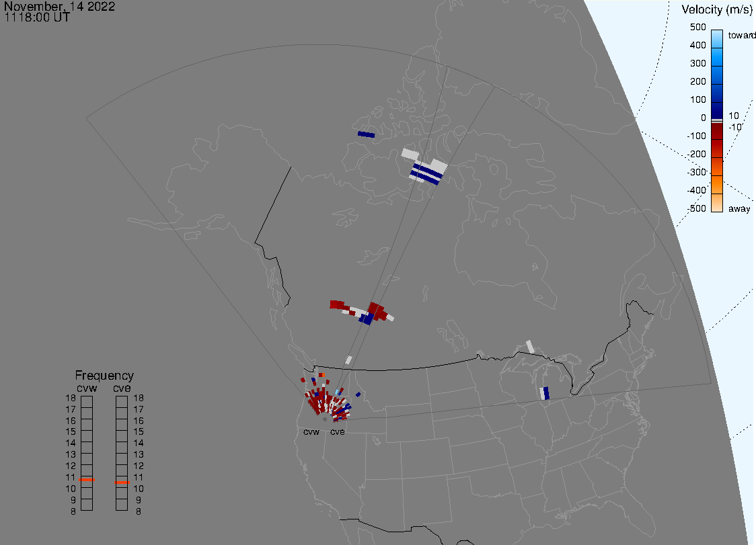Click the red cve frequency marker
This screenshot has height=545, width=756.
pos(122,483)
